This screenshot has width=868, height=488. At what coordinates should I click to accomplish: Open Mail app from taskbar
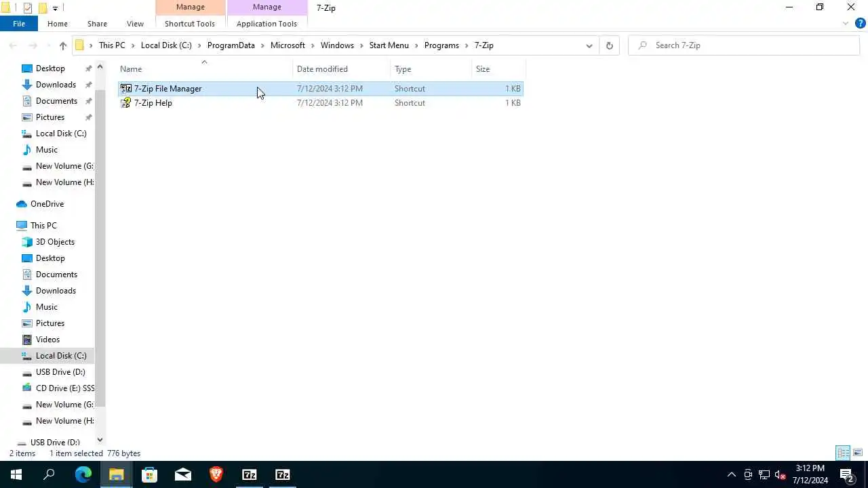[x=182, y=474]
